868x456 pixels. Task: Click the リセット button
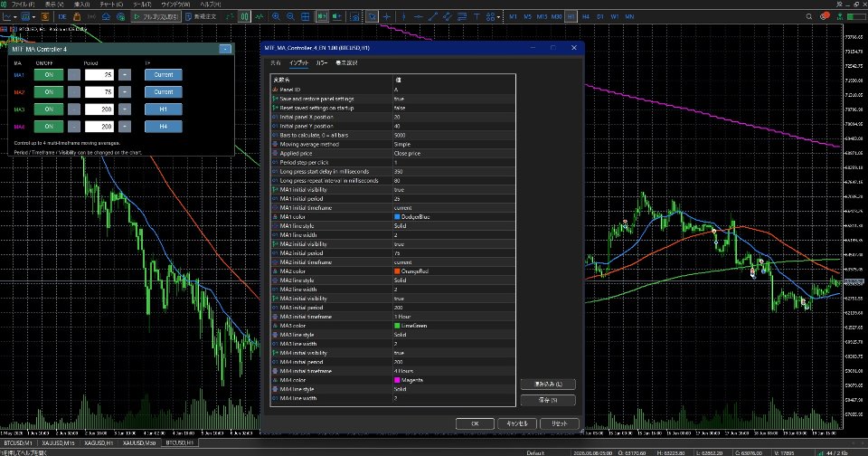(559, 423)
